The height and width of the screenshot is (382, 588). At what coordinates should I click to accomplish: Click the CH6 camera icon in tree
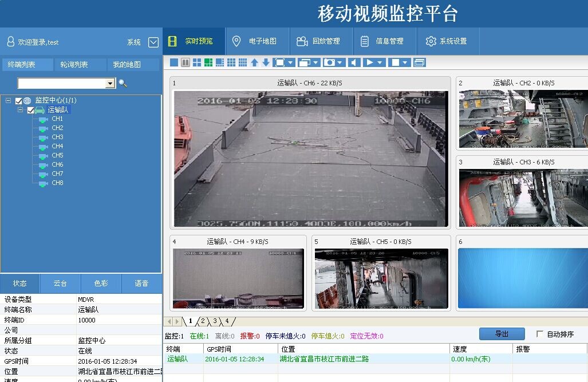point(44,165)
